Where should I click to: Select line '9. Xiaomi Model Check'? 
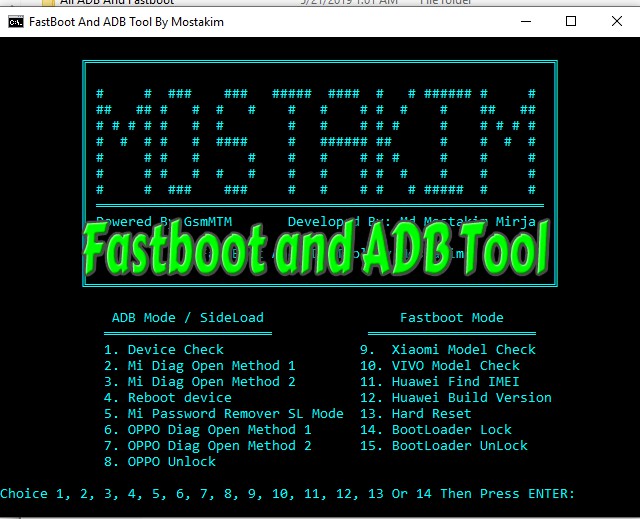pos(448,350)
